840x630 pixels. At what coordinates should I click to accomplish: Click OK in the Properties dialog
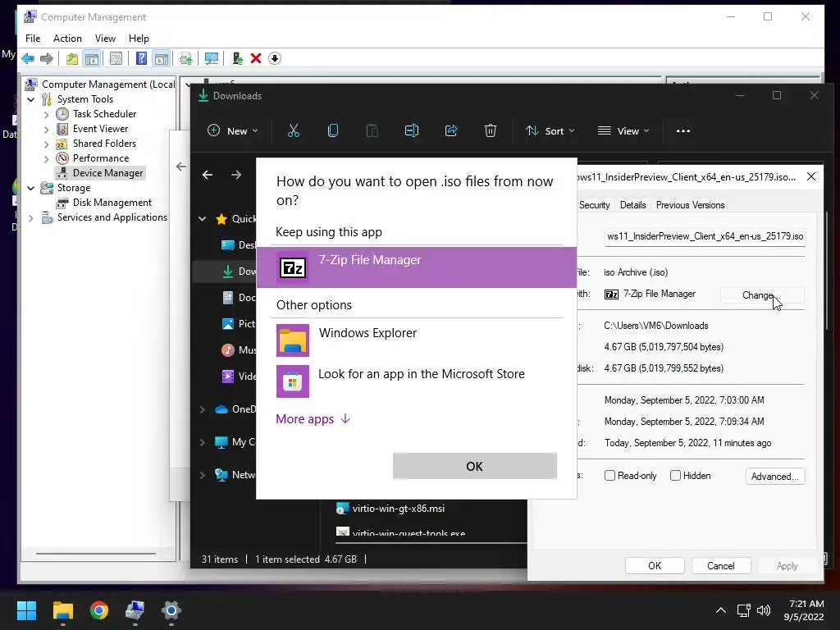coord(655,566)
